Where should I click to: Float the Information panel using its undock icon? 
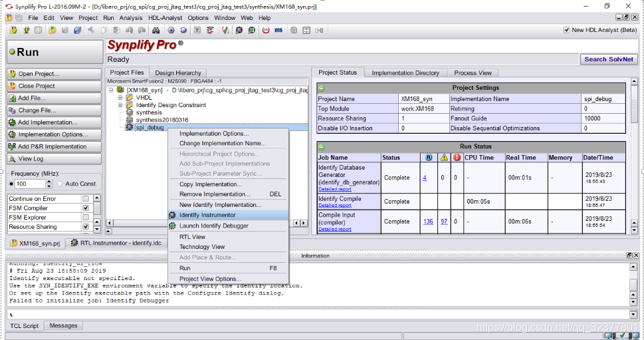coord(629,255)
